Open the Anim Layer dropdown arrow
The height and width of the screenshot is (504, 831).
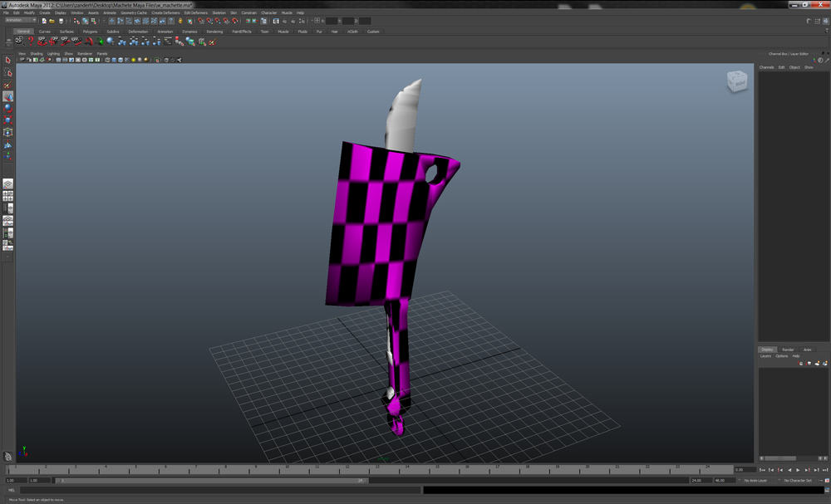point(740,481)
